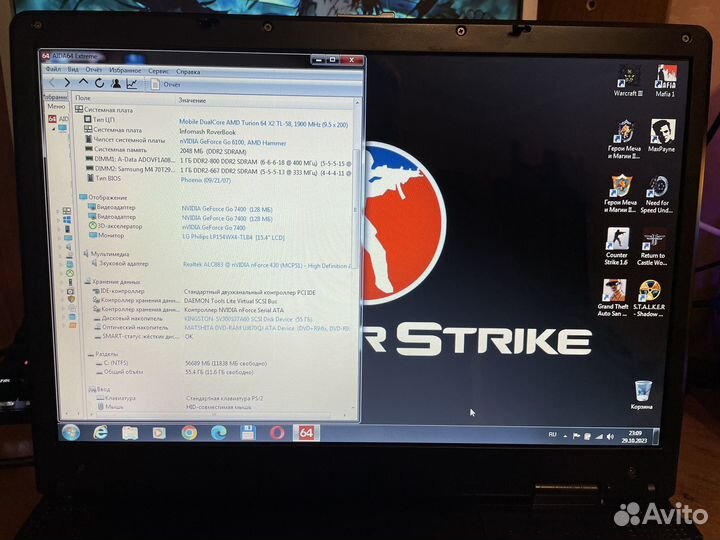The width and height of the screenshot is (720, 540).
Task: Open the Need for Speed Underground shortcut
Action: (657, 194)
